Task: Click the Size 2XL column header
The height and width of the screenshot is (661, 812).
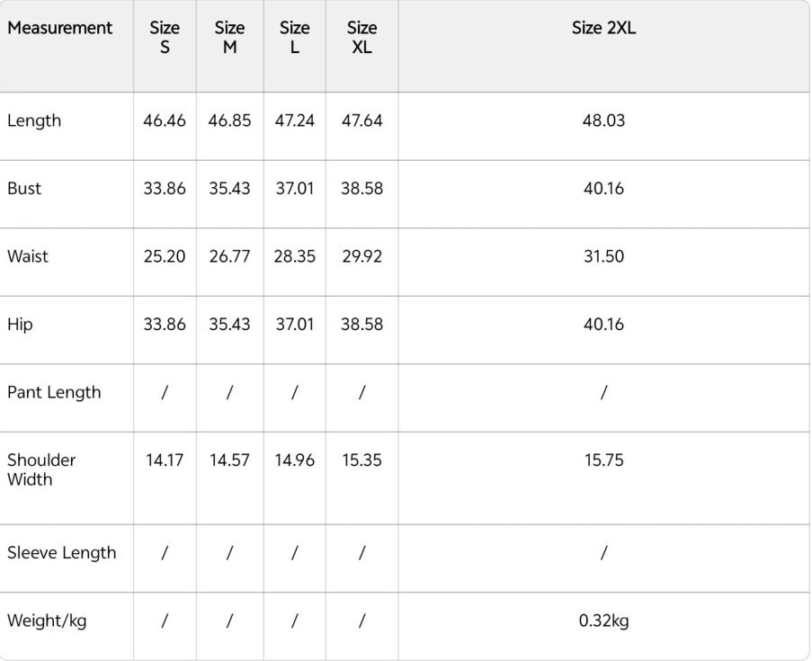Action: pyautogui.click(x=603, y=28)
